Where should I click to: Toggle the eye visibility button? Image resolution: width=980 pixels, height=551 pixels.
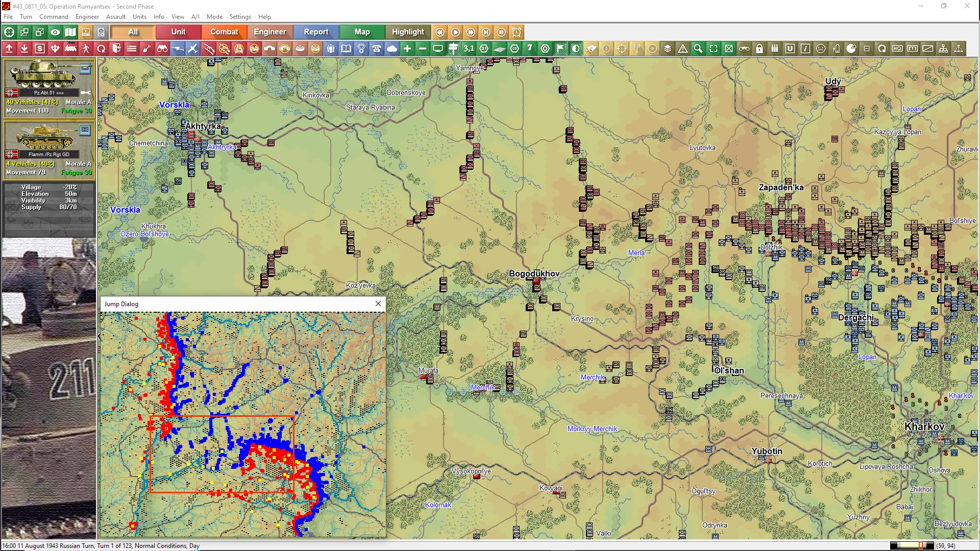click(55, 32)
